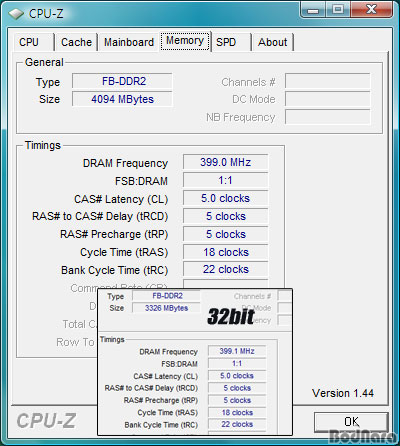Viewport: 400px width, 446px height.
Task: Select the DRAM Frequency 399.0 MHz field
Action: (x=225, y=162)
